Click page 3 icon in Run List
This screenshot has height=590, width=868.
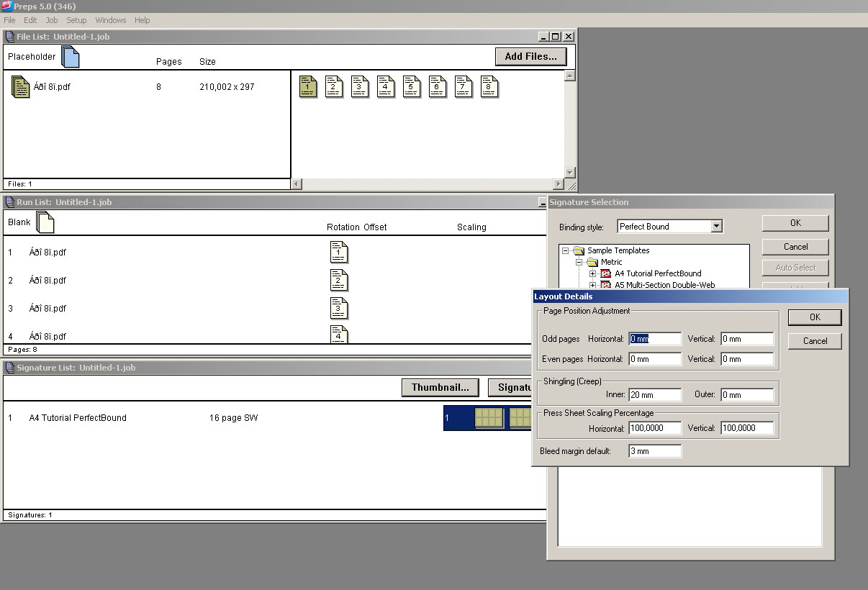[x=339, y=308]
